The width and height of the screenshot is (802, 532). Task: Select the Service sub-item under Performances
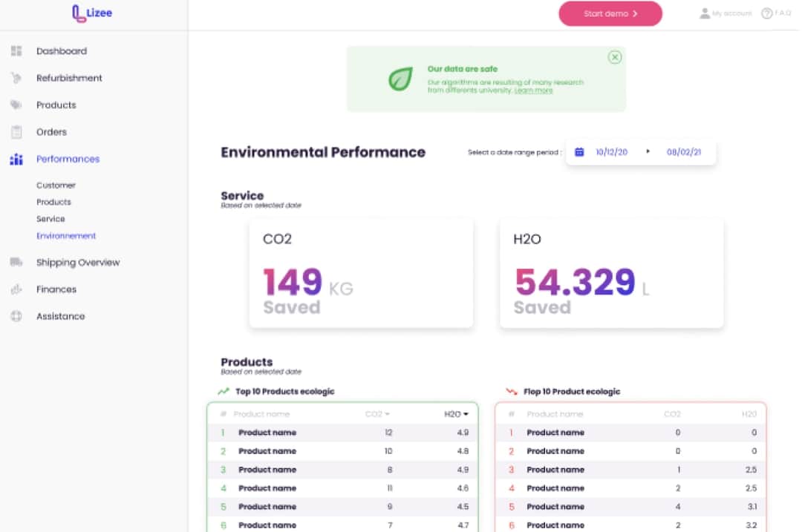50,219
